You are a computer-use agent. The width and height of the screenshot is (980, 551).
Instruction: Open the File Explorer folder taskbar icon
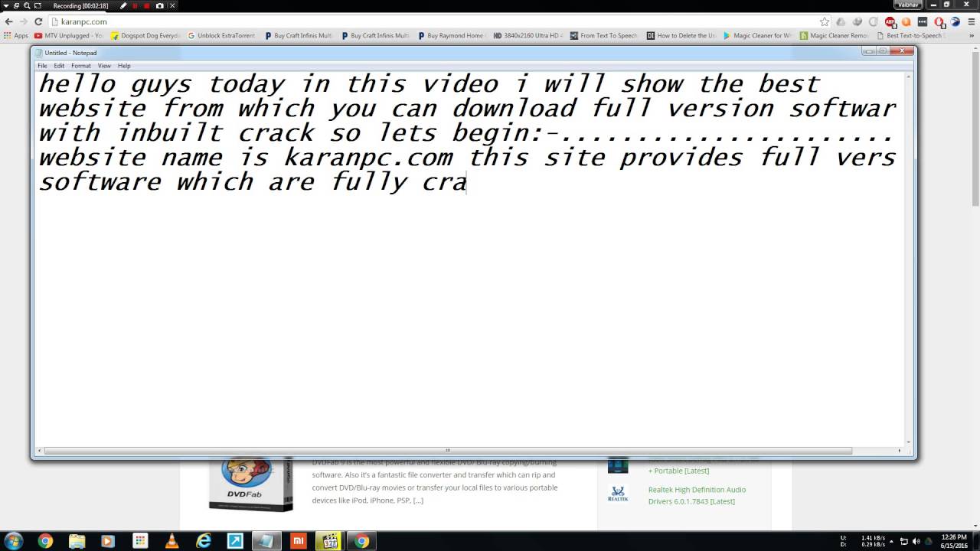(77, 541)
